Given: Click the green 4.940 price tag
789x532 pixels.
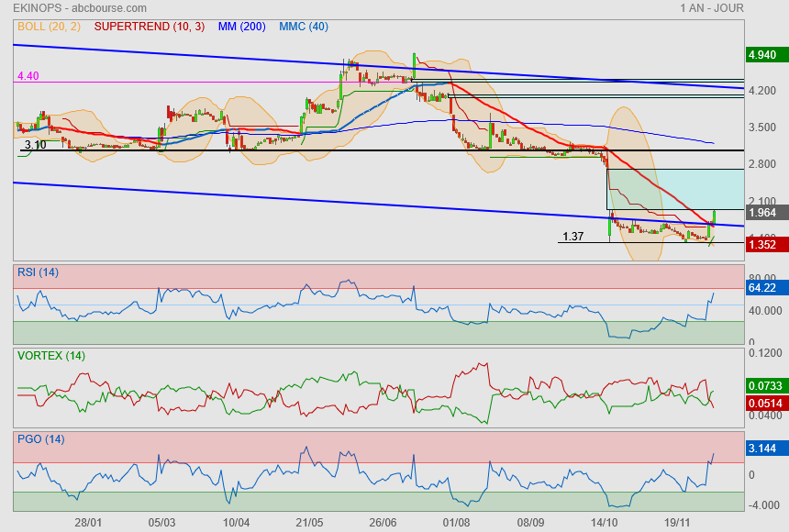Looking at the screenshot, I should pyautogui.click(x=762, y=55).
